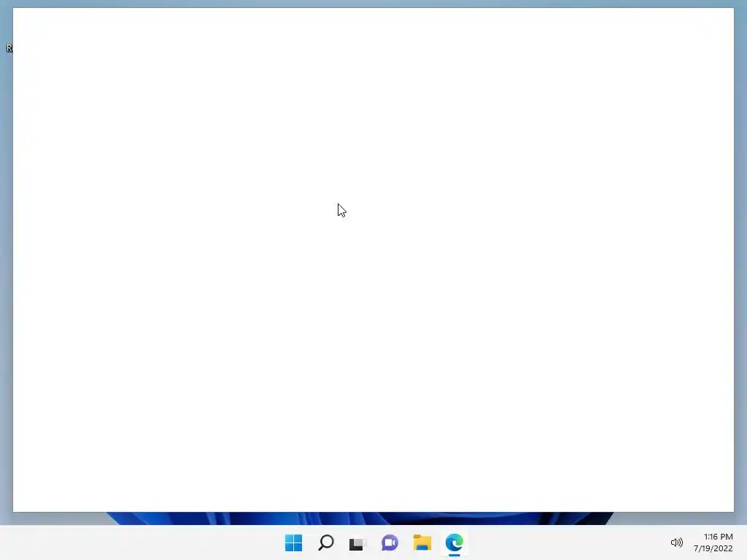Open Task View on the taskbar
Image resolution: width=747 pixels, height=560 pixels.
click(x=357, y=543)
